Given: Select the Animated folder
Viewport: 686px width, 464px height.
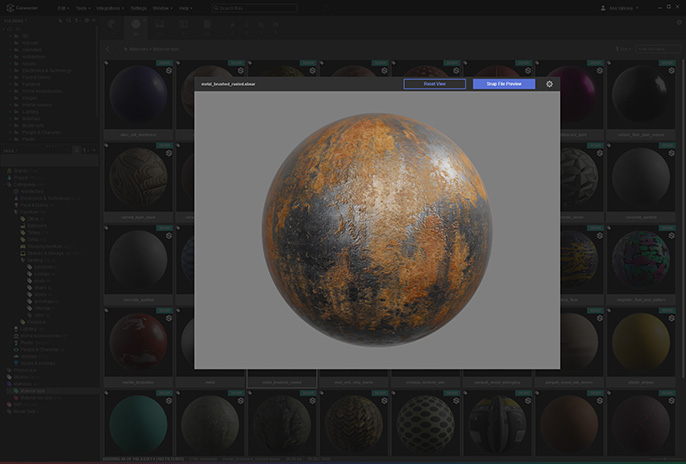Looking at the screenshot, I should (x=31, y=50).
